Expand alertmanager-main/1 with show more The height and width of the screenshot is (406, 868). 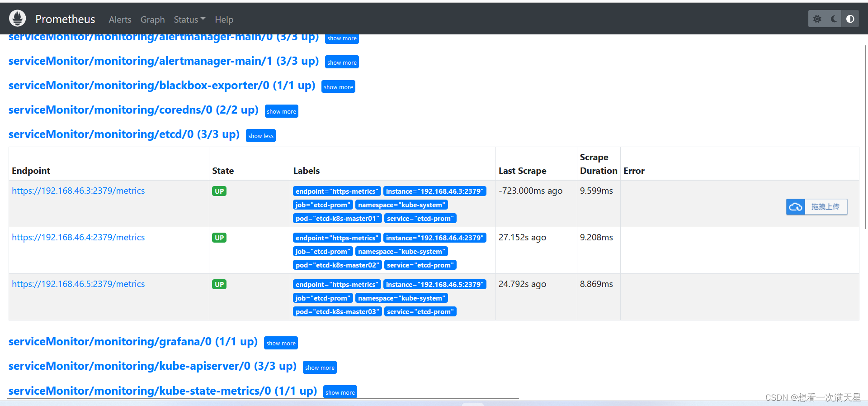click(342, 62)
